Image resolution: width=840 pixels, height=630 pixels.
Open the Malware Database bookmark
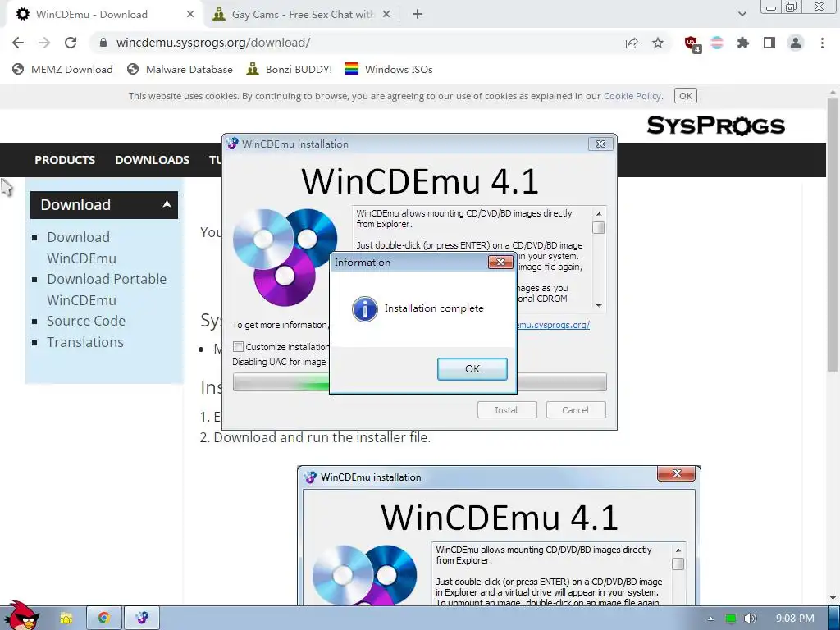click(180, 69)
